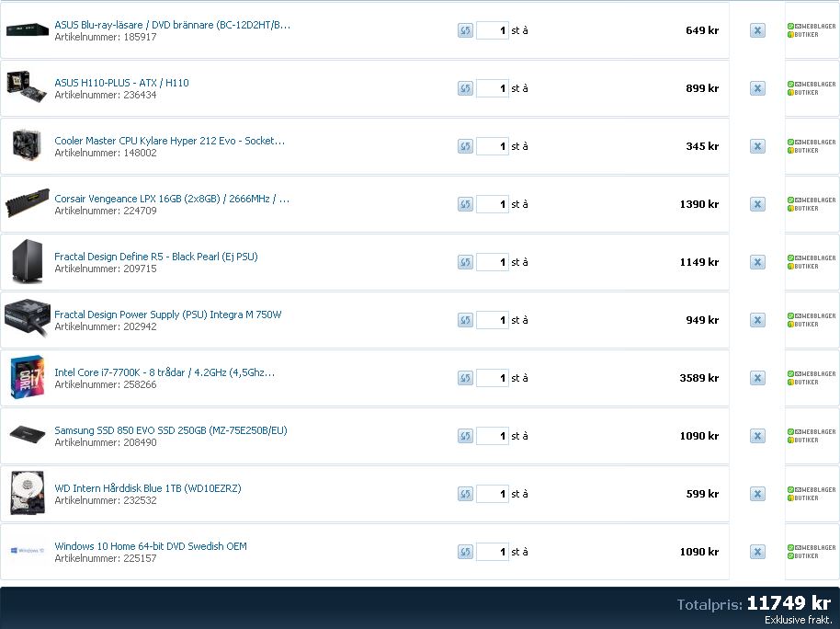Delete the Fractal Design Integra M 750W
Image resolution: width=840 pixels, height=629 pixels.
point(757,320)
